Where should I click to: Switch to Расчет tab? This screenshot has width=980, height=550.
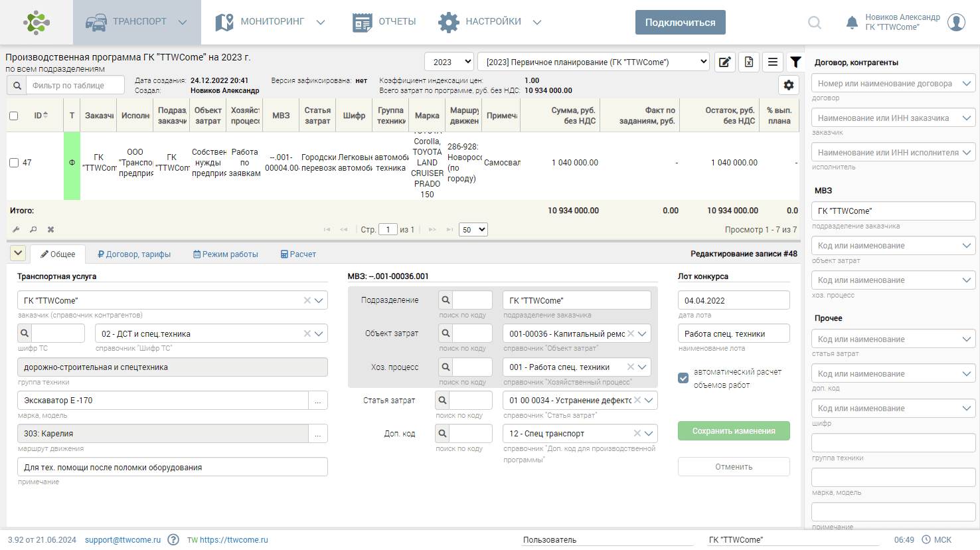(298, 254)
